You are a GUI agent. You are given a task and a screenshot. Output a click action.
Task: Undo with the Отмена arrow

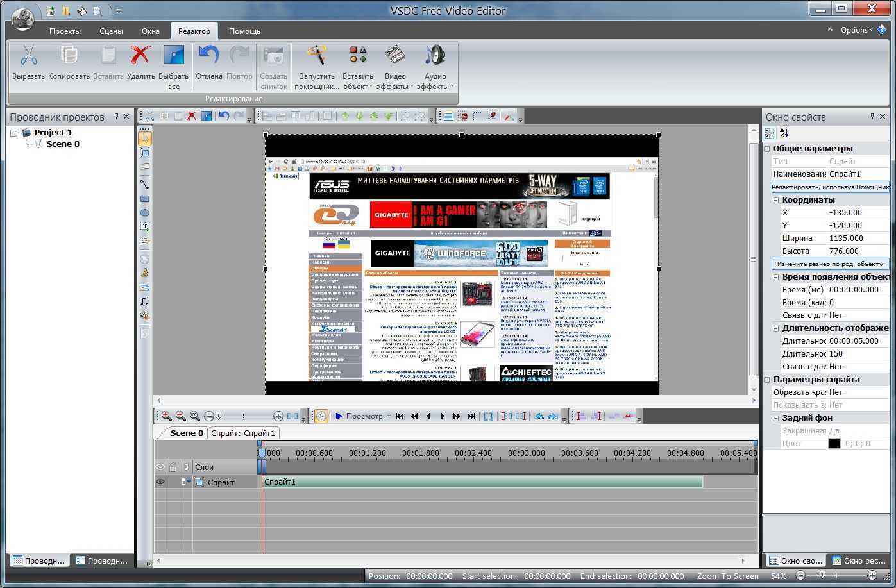tap(208, 55)
